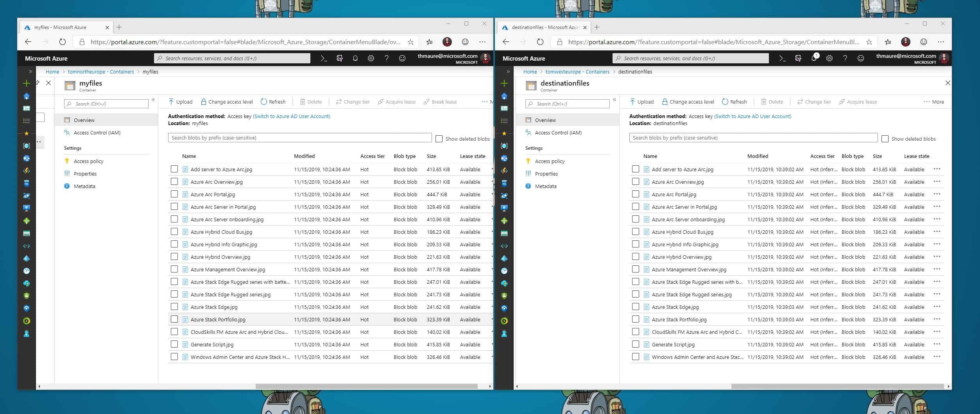Open row menu for Generate Script.jpg in destinationfiles

(x=937, y=344)
